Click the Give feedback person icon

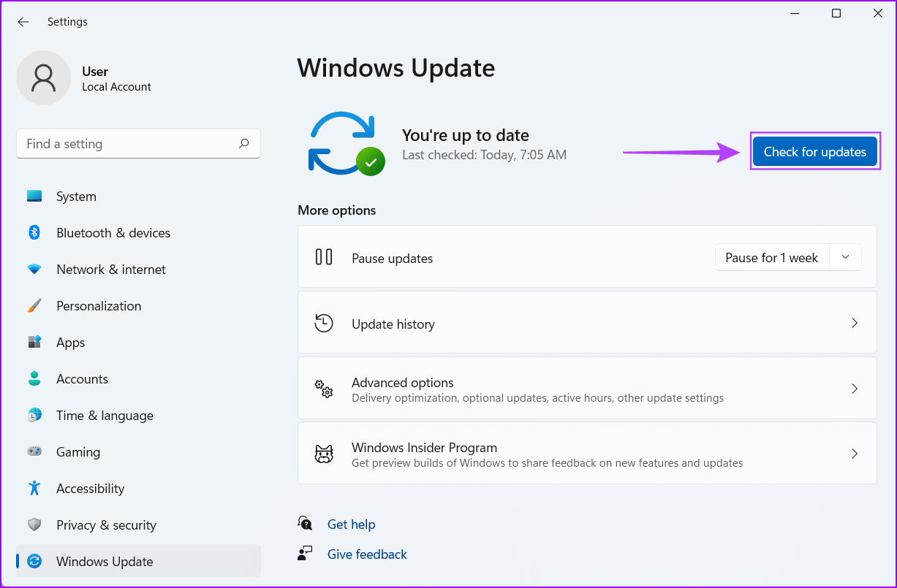click(x=306, y=553)
